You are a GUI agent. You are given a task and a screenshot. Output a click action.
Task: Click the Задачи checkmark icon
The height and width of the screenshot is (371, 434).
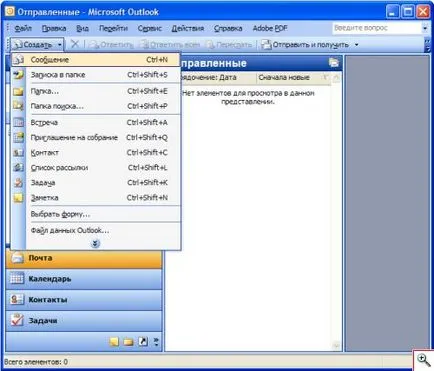17,320
